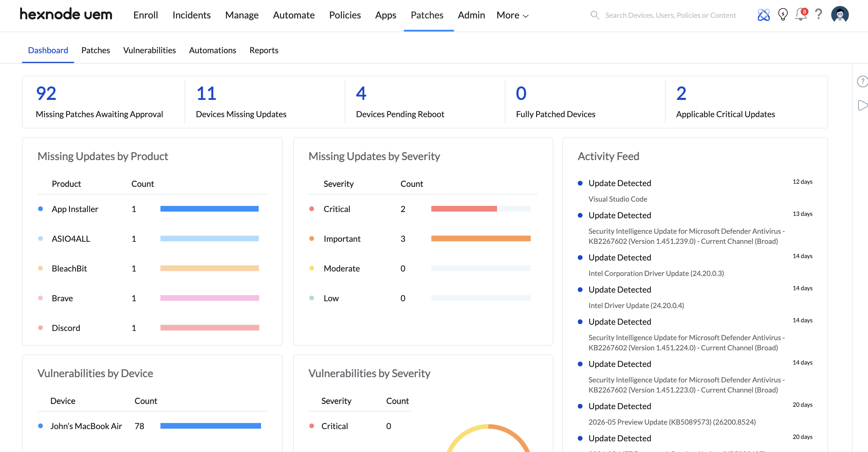
Task: Click the App Installer blue progress bar
Action: pos(209,209)
